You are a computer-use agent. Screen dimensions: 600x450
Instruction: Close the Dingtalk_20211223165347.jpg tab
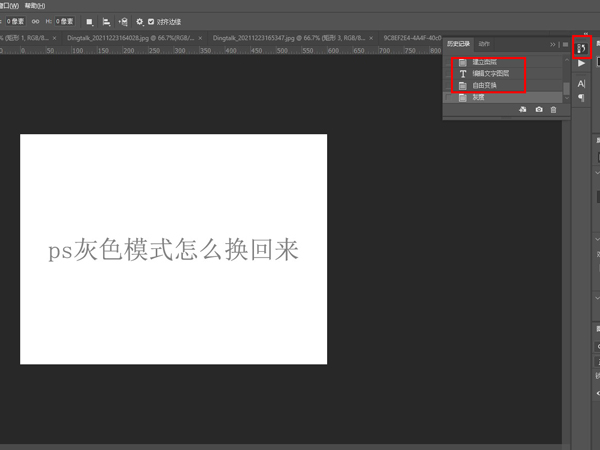click(x=371, y=38)
